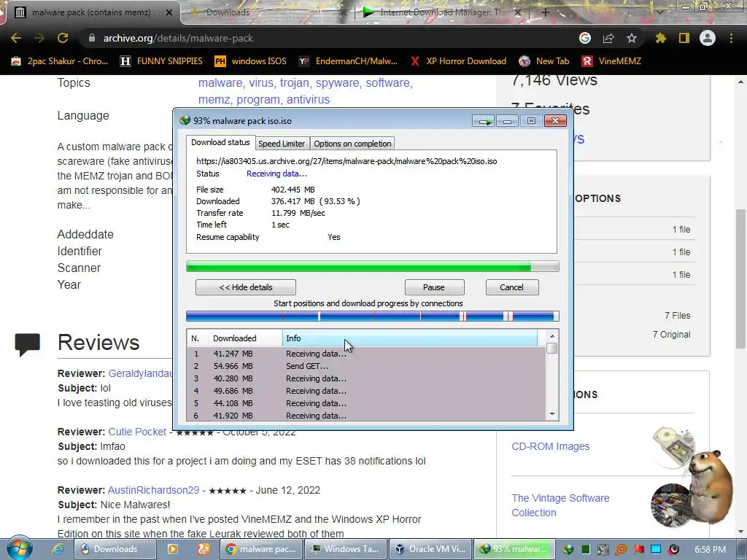The width and height of the screenshot is (747, 560).
Task: Toggle the Chrome side panel icon
Action: [684, 38]
